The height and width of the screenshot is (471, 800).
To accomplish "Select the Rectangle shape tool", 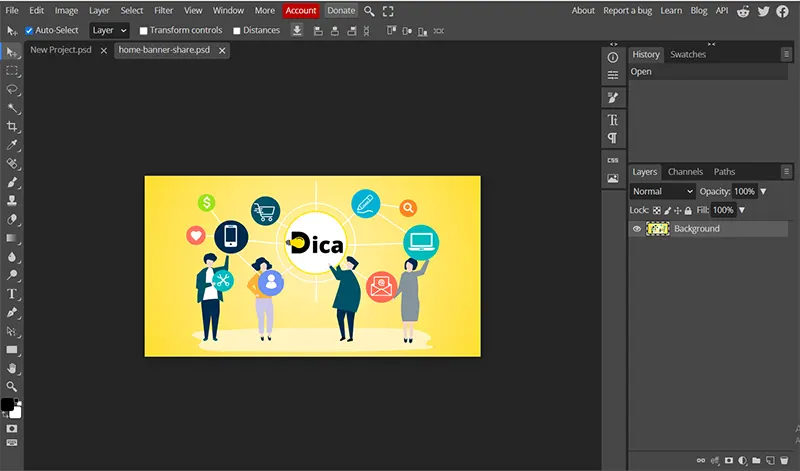I will [x=12, y=350].
